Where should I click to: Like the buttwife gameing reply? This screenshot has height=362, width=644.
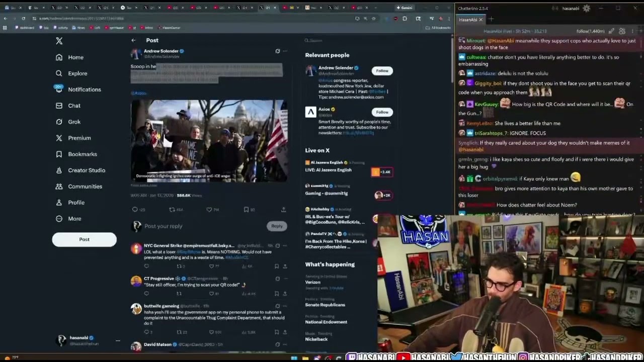tap(211, 332)
